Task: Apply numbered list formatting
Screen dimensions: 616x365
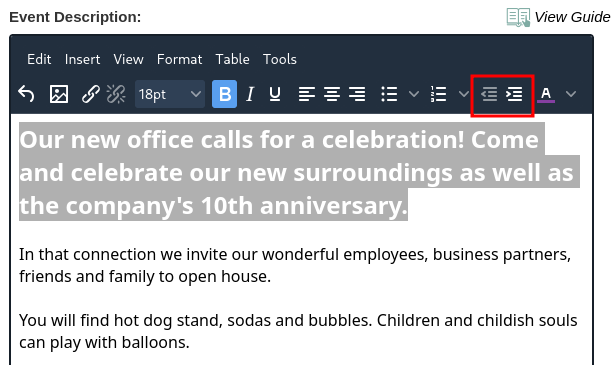Action: (438, 94)
